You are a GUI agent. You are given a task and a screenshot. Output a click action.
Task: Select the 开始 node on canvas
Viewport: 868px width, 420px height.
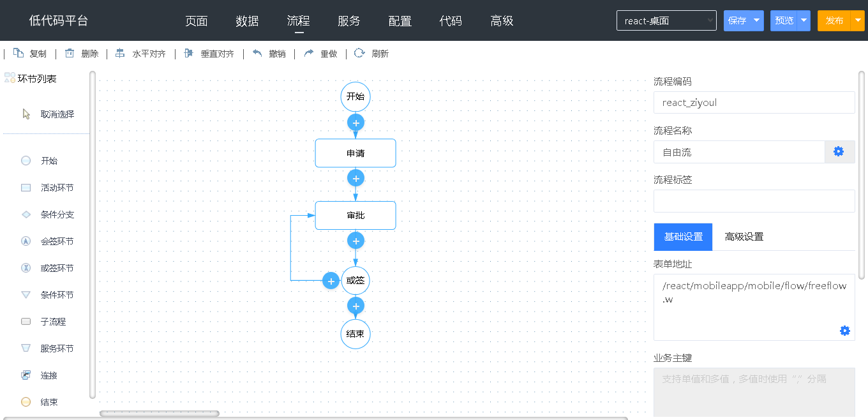tap(355, 97)
